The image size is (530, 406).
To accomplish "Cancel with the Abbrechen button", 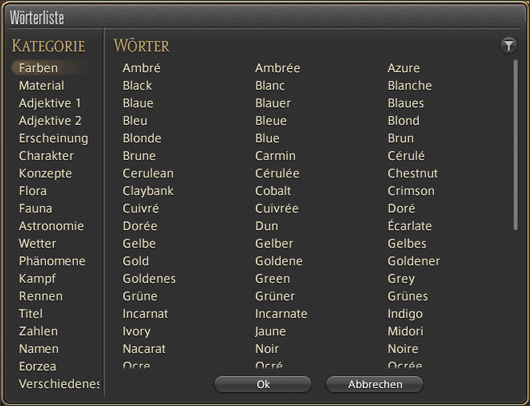I will coord(375,384).
